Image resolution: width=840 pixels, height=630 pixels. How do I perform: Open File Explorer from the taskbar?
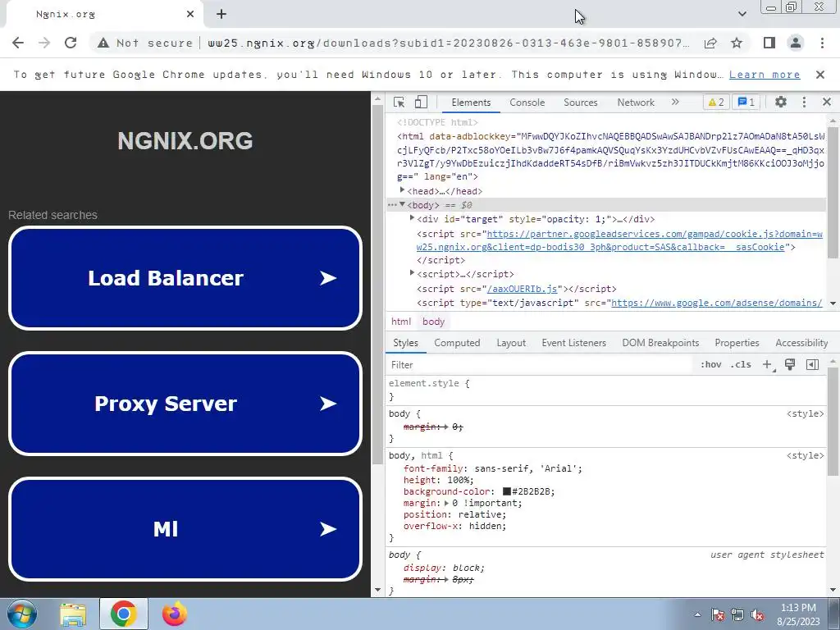tap(73, 614)
